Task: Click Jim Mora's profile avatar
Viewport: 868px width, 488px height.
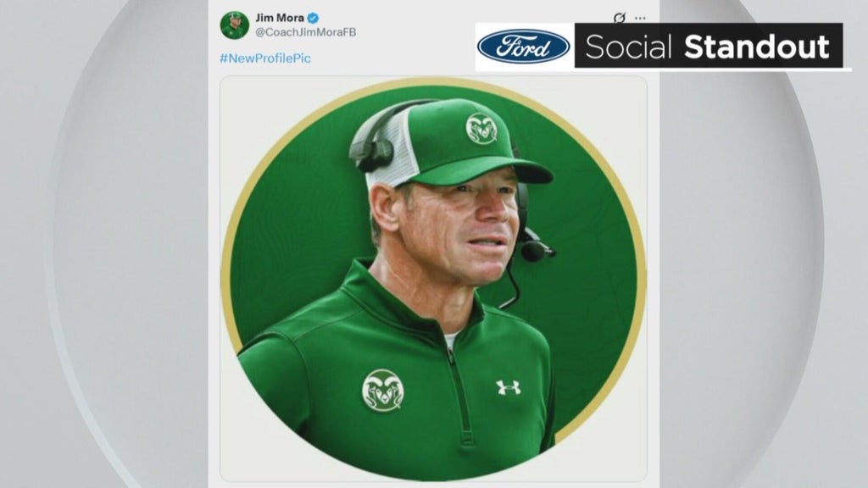Action: pyautogui.click(x=234, y=25)
